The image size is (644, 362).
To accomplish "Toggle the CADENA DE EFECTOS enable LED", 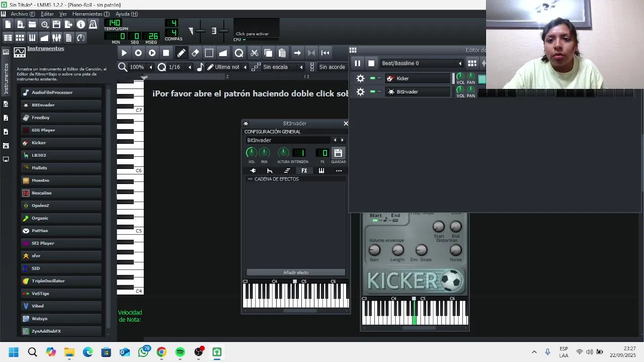I will 250,179.
